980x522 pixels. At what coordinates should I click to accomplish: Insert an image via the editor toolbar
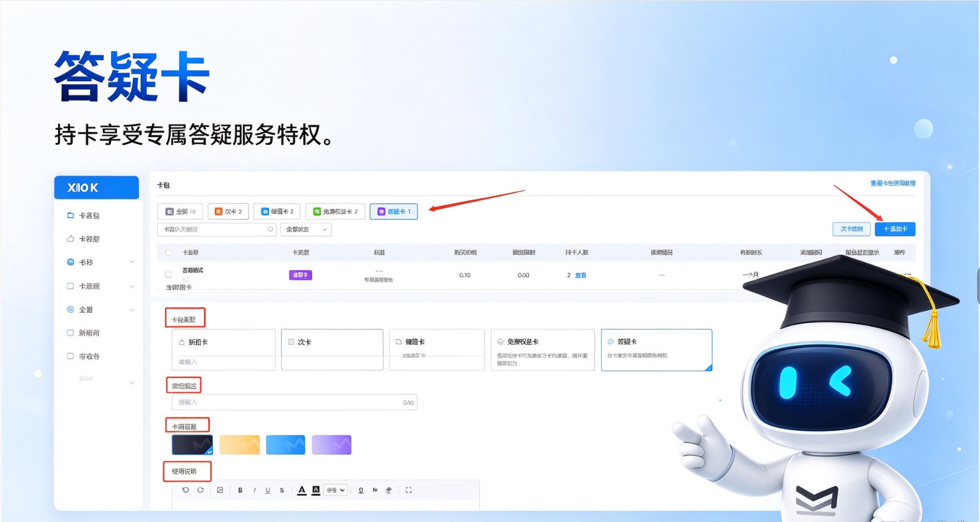pos(220,490)
